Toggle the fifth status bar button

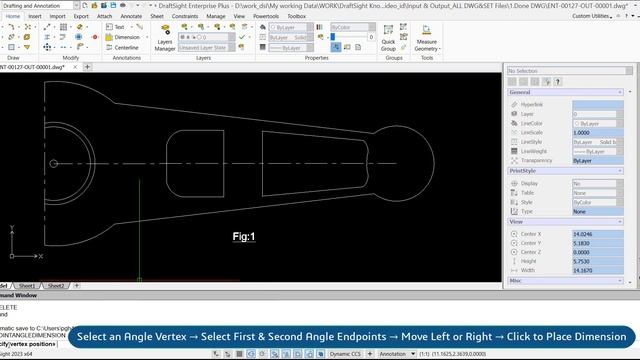pyautogui.click(x=263, y=354)
